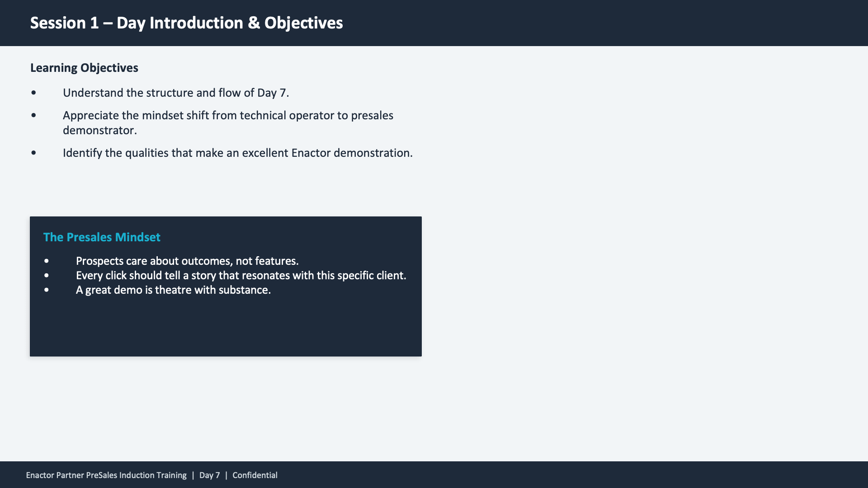Click the 'Confidential' footer label

coord(255,475)
